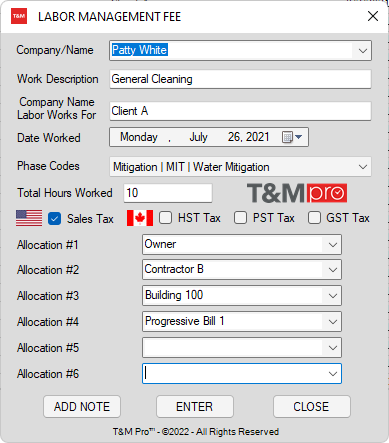The height and width of the screenshot is (443, 389).
Task: Enable the HST Tax checkbox
Action: coord(166,218)
